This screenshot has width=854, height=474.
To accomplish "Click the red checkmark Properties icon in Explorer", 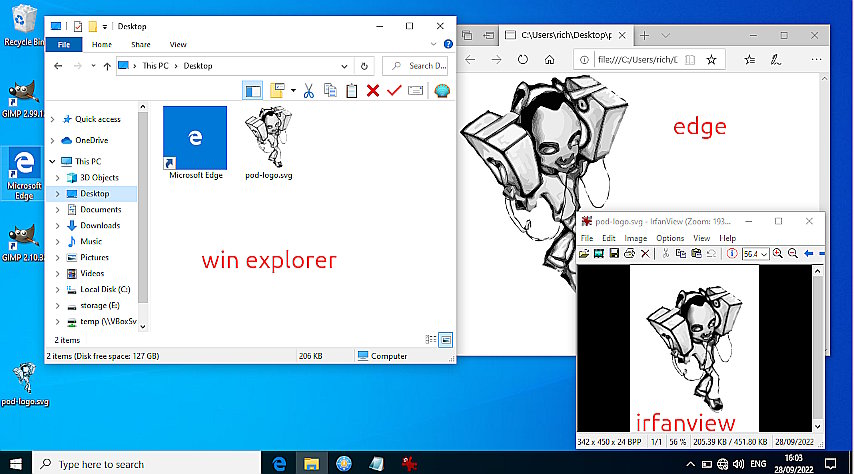I will point(394,90).
